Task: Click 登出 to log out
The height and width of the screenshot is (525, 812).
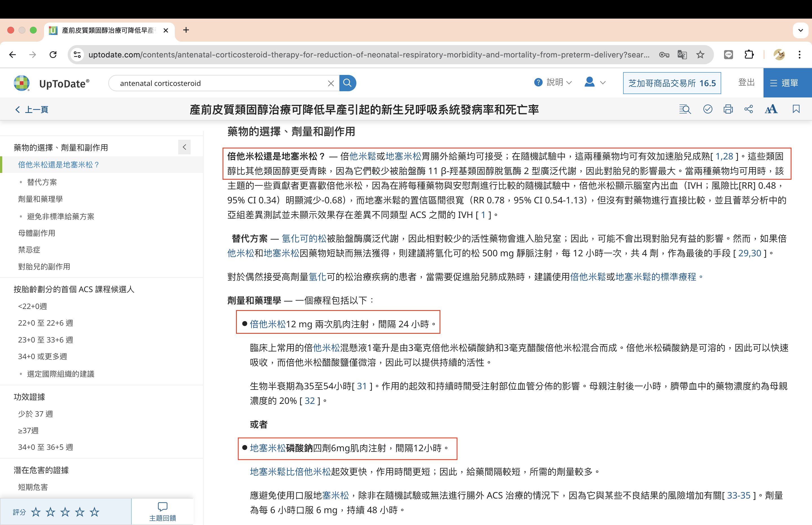Action: click(747, 82)
